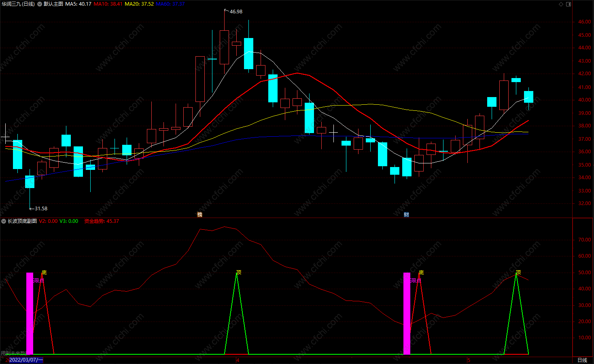Click the MA5: 40.17 value label
594x364 pixels.
(78, 4)
